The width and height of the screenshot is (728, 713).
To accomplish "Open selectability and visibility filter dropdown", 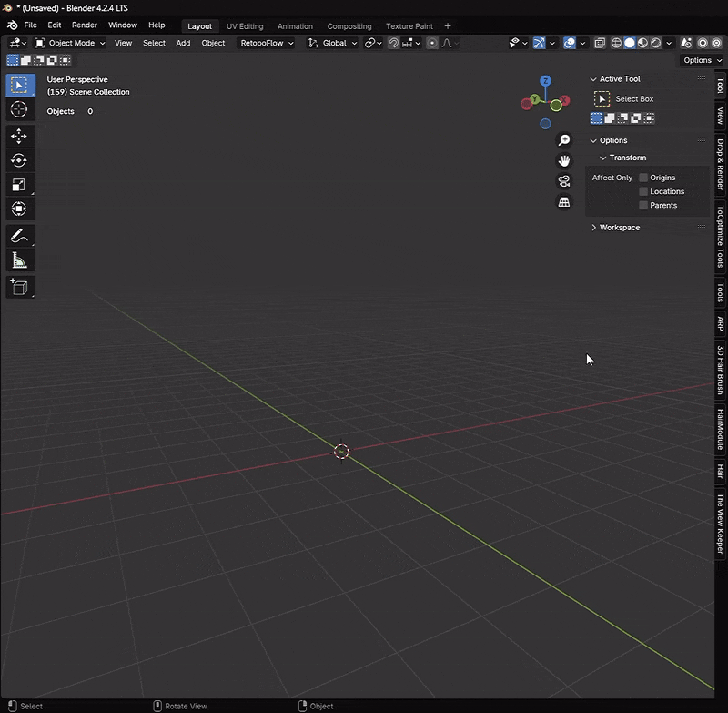I will tap(518, 43).
